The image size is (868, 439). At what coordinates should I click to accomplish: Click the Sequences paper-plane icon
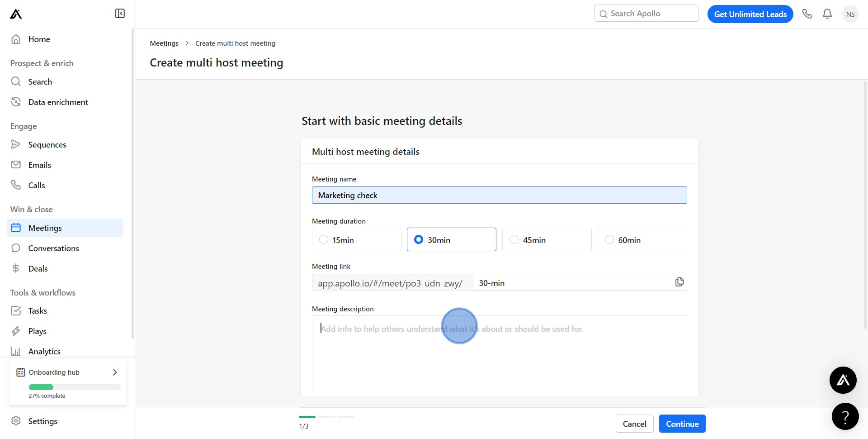pyautogui.click(x=16, y=144)
